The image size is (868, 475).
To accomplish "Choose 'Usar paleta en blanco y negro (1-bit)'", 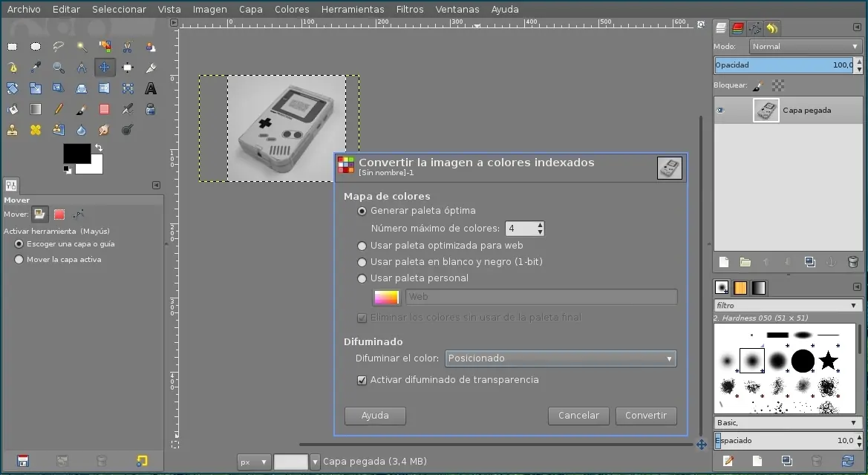I will (362, 262).
